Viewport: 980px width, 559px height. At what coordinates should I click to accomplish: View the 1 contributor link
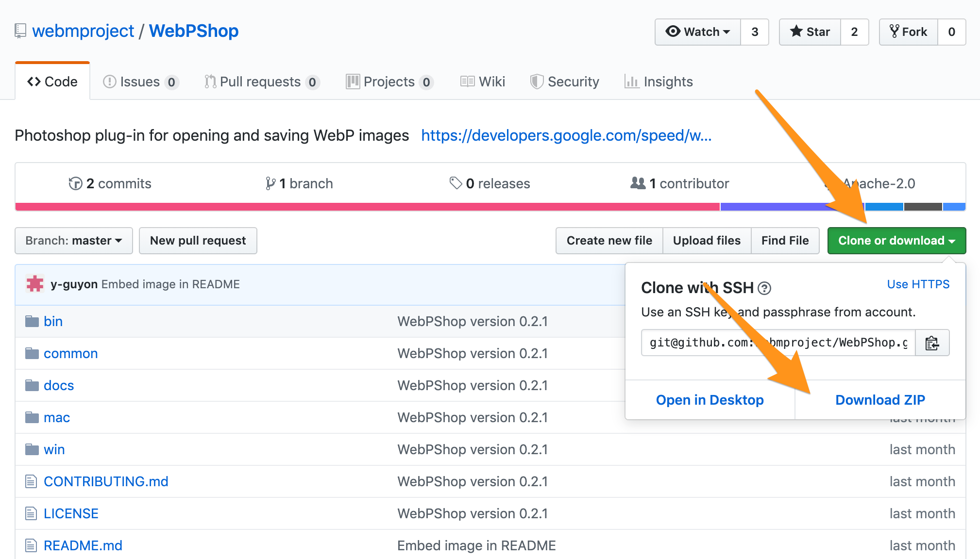[x=680, y=183]
